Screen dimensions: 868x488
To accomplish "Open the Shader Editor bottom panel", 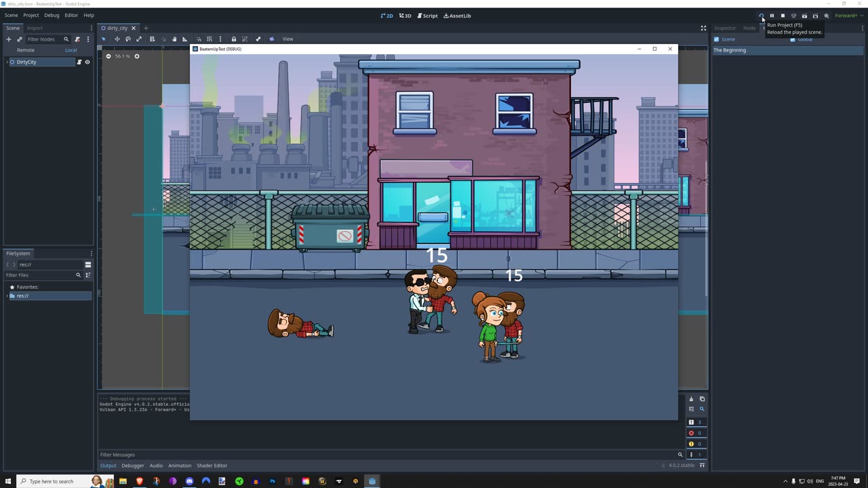I will [x=212, y=466].
